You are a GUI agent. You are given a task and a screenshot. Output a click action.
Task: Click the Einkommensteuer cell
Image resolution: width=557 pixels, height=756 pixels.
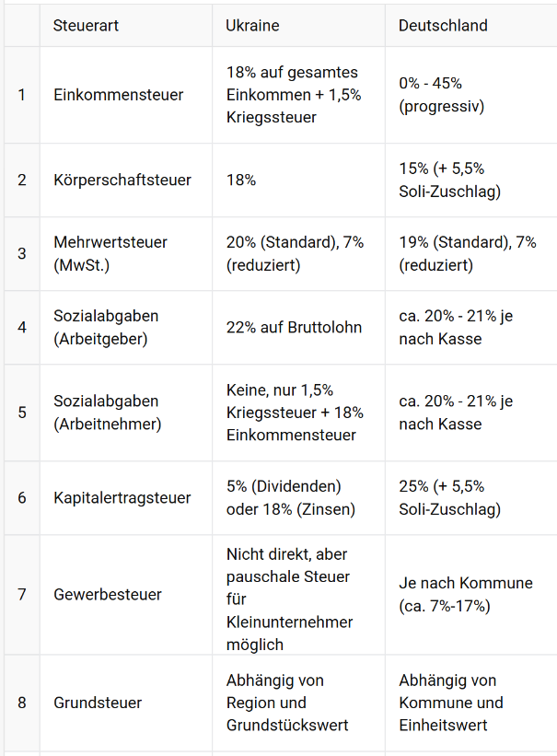pos(119,95)
